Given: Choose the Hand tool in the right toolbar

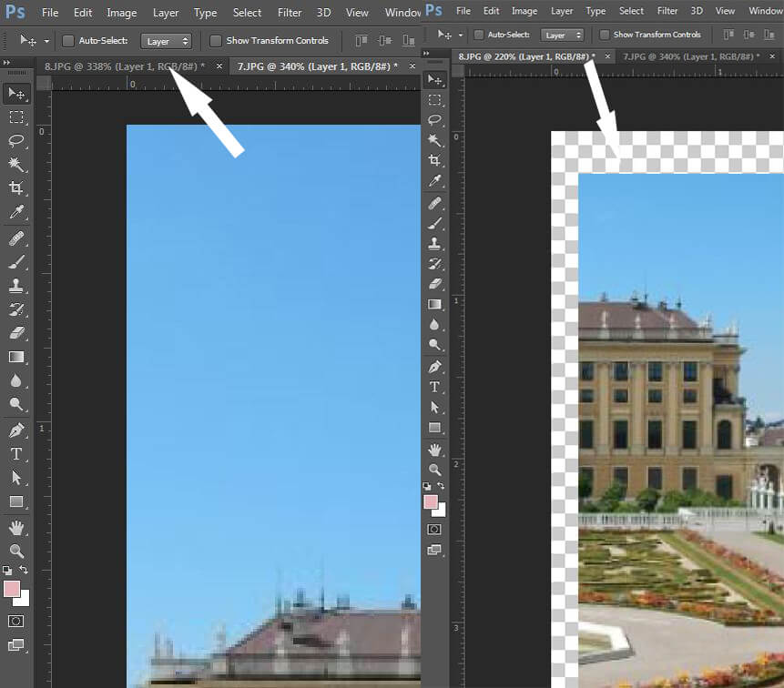Looking at the screenshot, I should point(435,450).
